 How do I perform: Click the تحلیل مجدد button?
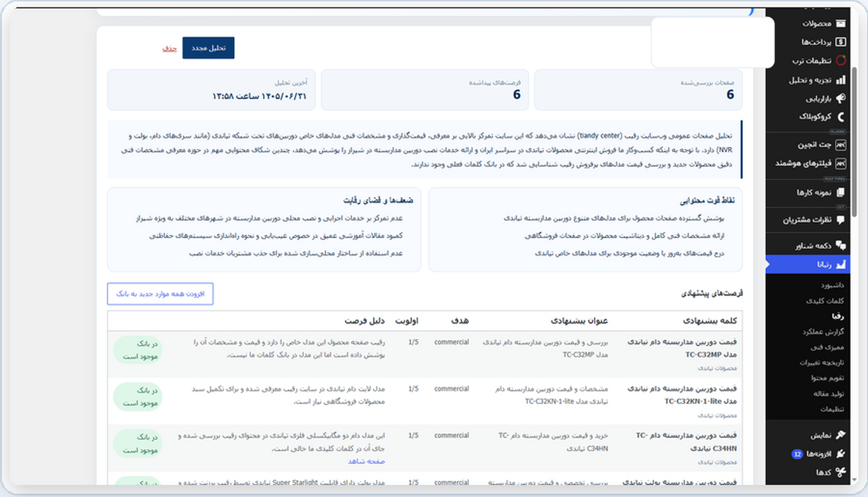[x=208, y=48]
